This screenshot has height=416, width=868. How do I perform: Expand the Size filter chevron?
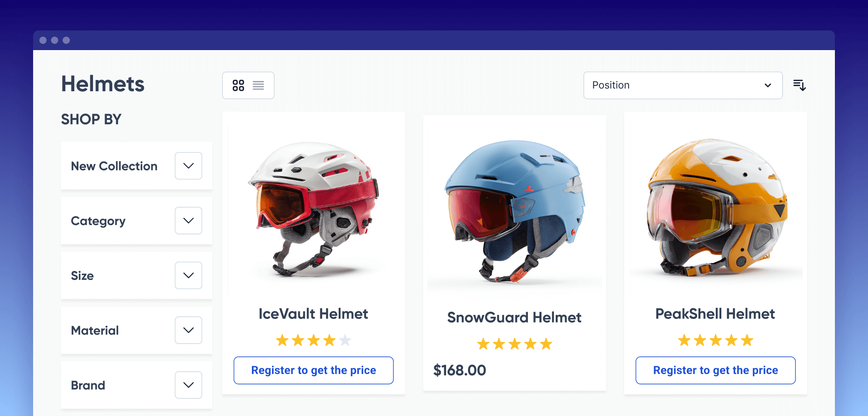pyautogui.click(x=188, y=276)
